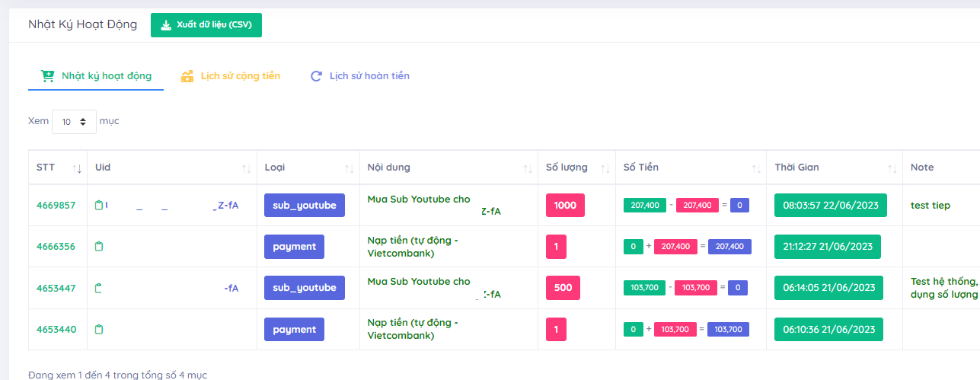Open record ID 4653447
The width and height of the screenshot is (980, 380).
pos(56,289)
